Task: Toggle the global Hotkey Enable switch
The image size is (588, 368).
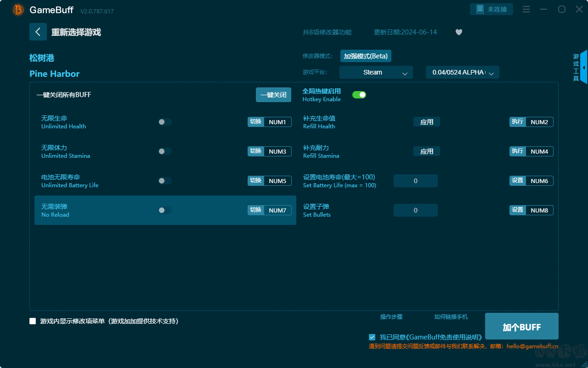Action: tap(359, 95)
